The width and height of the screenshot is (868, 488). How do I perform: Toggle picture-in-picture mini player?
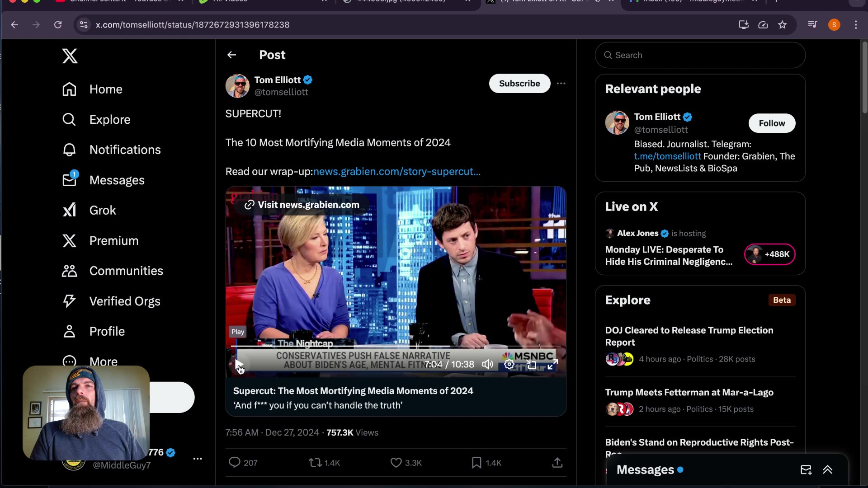(x=532, y=364)
